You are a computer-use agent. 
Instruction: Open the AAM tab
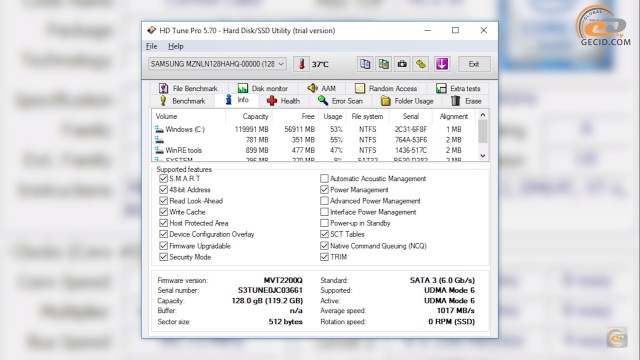pos(322,88)
